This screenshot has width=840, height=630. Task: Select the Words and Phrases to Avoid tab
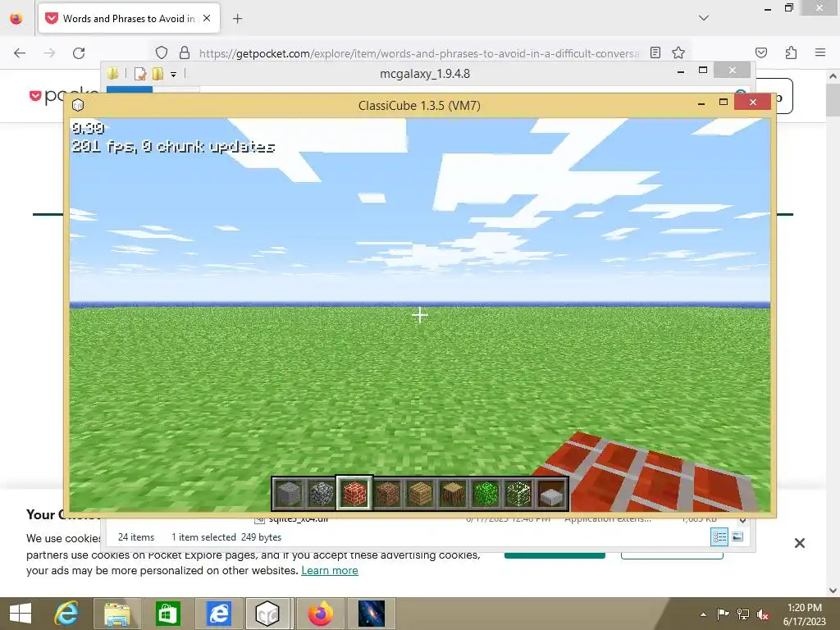click(127, 18)
